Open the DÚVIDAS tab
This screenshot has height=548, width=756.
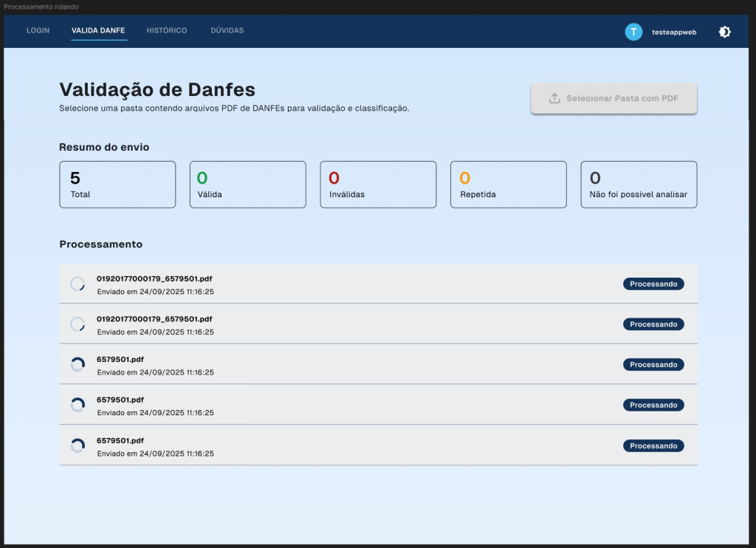tap(227, 31)
